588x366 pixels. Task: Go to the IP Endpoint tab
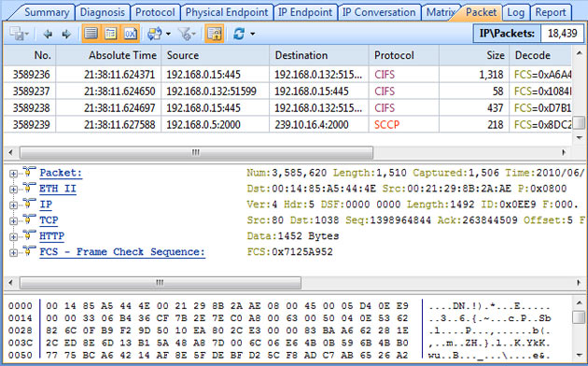point(305,12)
